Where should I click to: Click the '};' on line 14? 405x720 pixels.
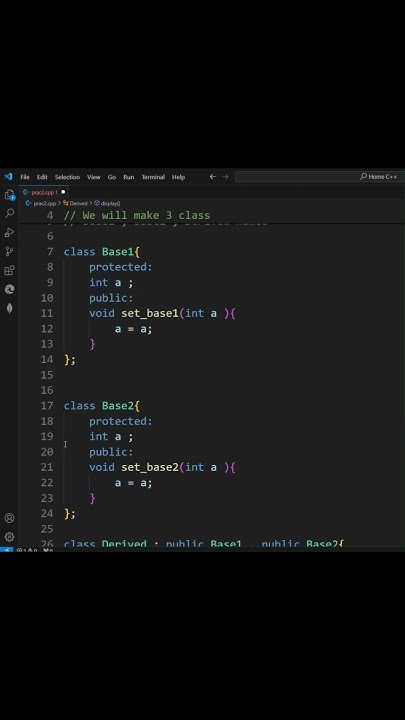point(70,360)
